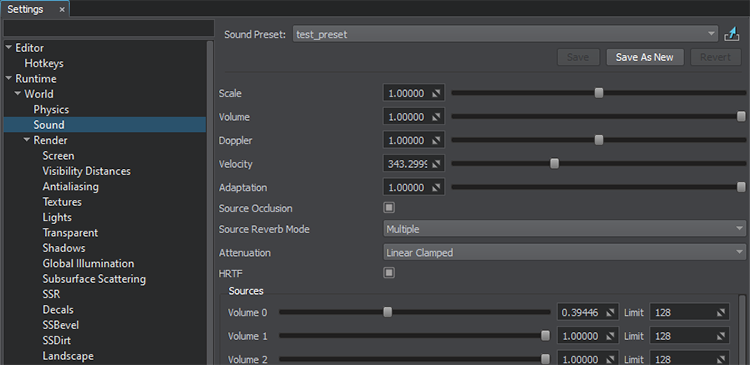Collapse the Editor tree node
The height and width of the screenshot is (365, 750).
[x=9, y=47]
